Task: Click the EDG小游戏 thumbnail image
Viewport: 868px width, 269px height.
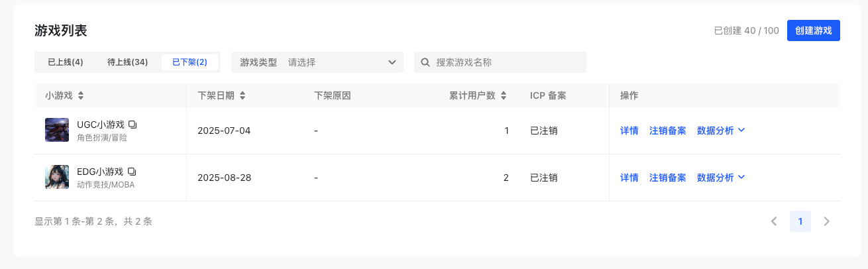Action: point(57,177)
